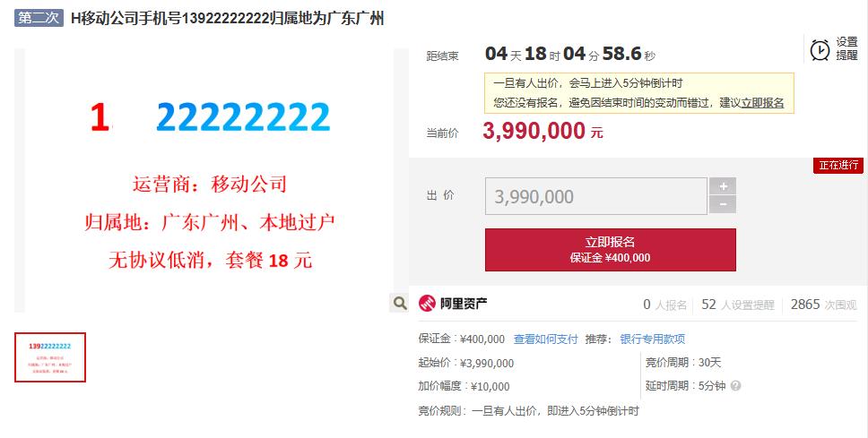Click the magnifier zoom icon
This screenshot has height=438, width=868.
point(400,303)
